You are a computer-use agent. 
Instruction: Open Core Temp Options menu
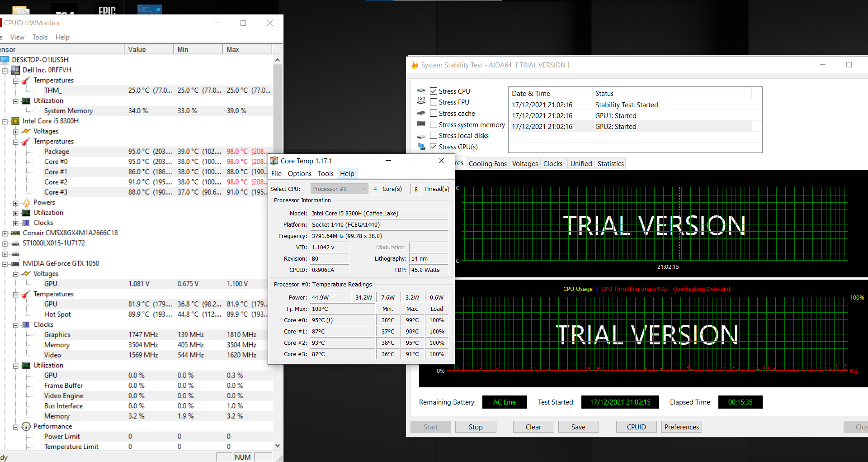tap(300, 174)
